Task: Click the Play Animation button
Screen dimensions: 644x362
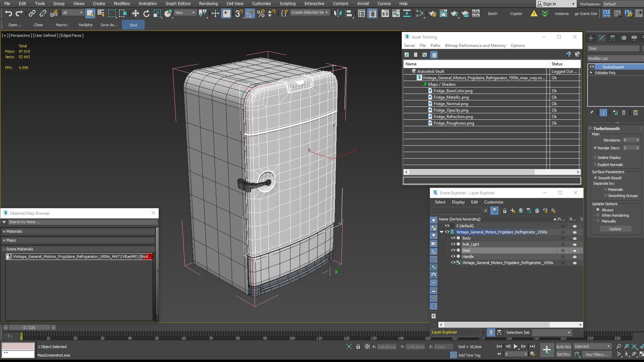Action: point(516,347)
